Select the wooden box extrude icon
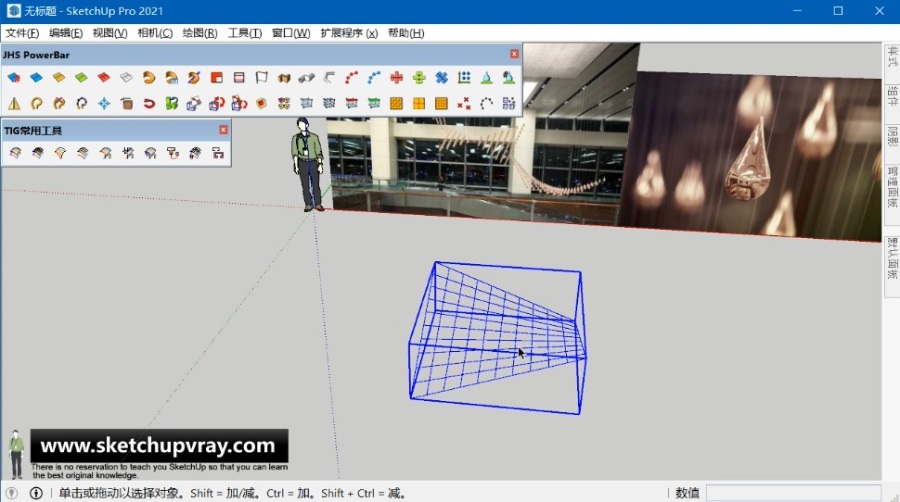 click(x=284, y=77)
